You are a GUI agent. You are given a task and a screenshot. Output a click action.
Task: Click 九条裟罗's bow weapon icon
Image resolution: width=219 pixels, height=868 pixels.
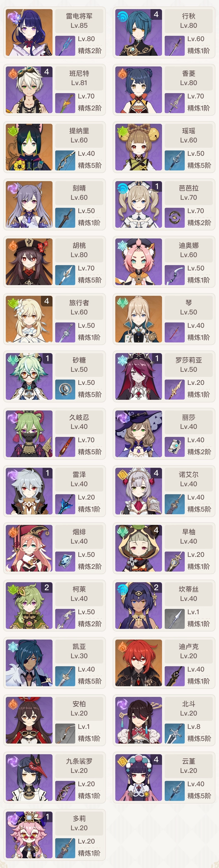pyautogui.click(x=65, y=790)
